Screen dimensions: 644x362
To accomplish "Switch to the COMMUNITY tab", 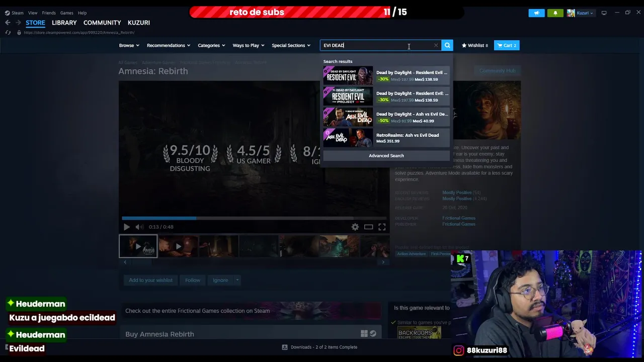I will click(x=102, y=23).
